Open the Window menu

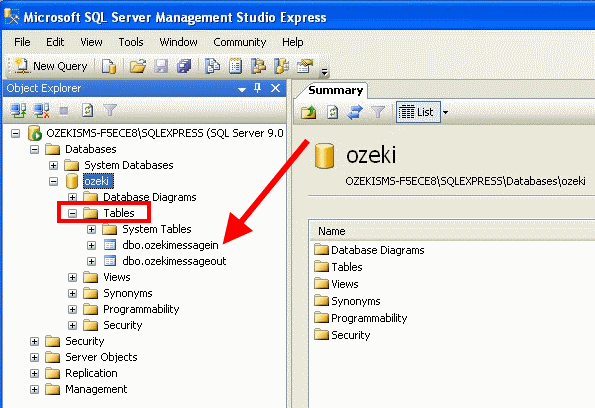pyautogui.click(x=178, y=42)
